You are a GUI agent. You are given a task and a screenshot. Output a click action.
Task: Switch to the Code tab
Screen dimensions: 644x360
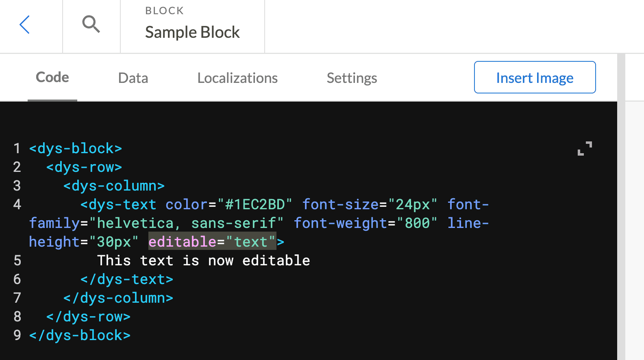click(x=52, y=77)
